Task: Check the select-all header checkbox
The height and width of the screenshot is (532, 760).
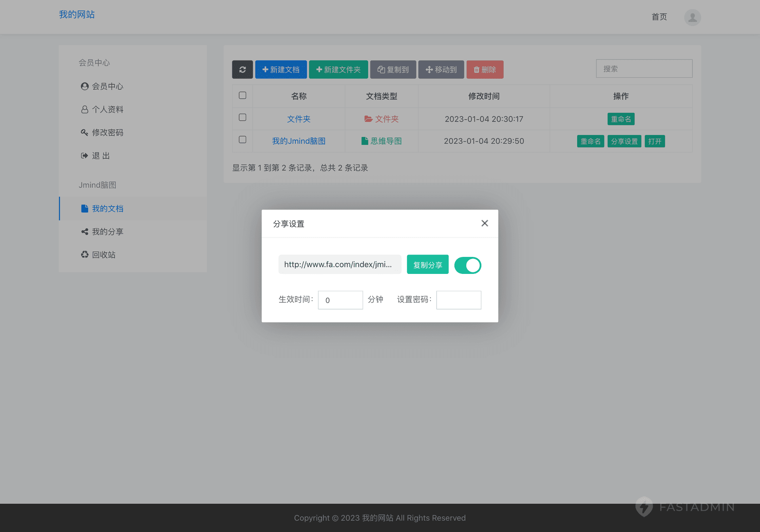Action: click(243, 95)
